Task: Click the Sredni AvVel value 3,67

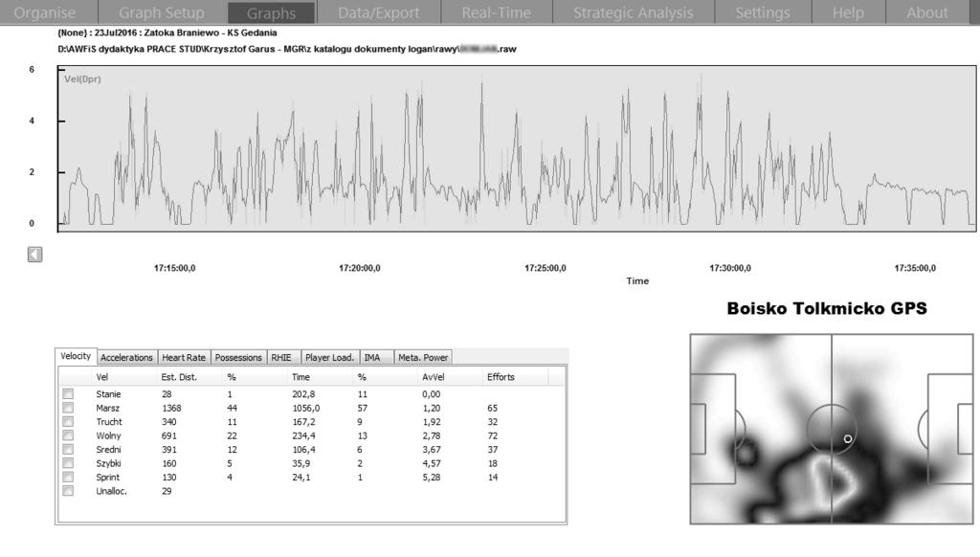Action: coord(432,450)
